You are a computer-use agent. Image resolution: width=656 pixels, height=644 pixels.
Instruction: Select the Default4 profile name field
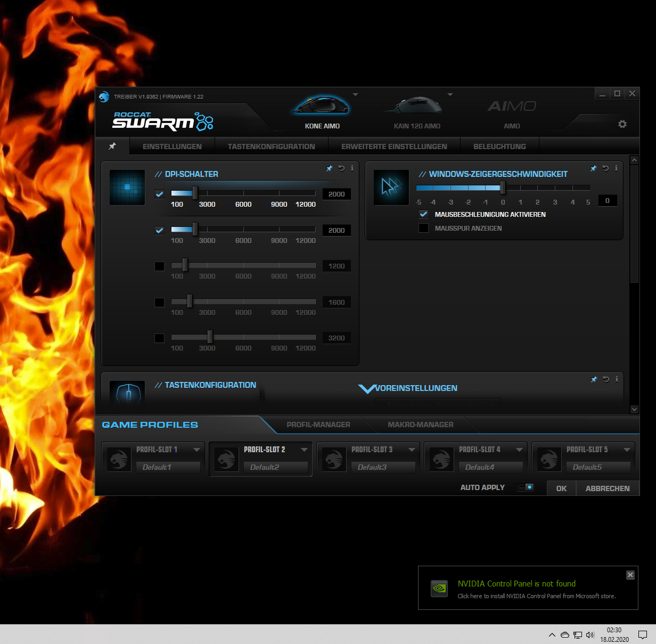click(491, 467)
